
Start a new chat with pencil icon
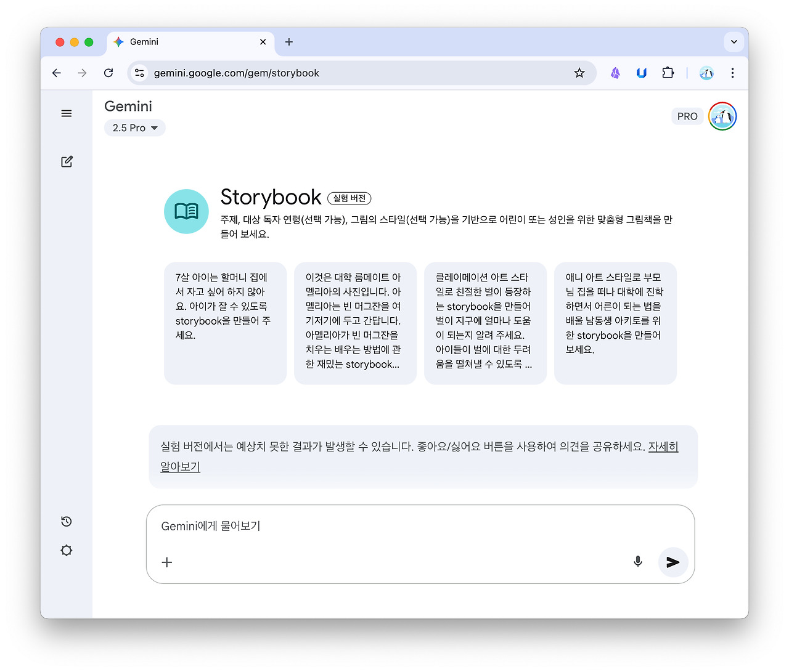coord(67,161)
